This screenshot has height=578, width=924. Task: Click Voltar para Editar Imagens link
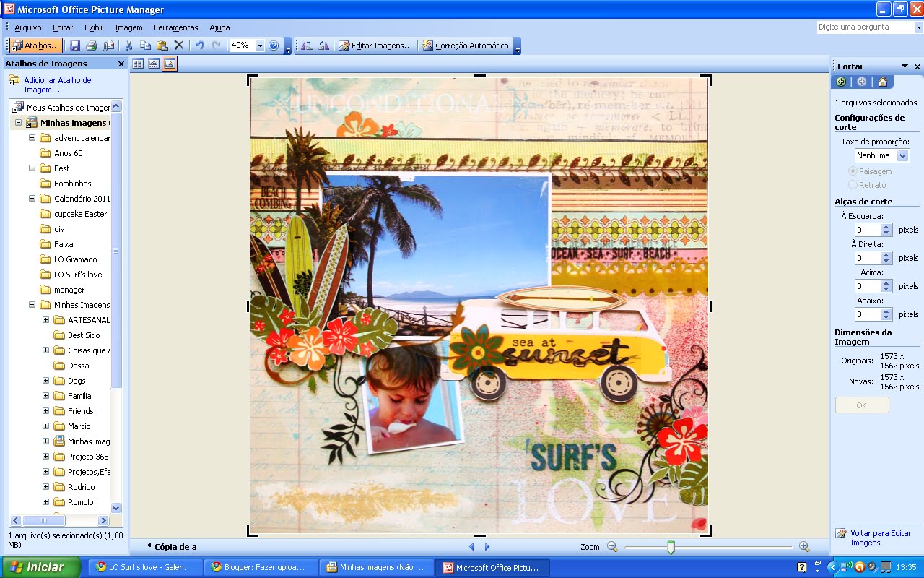(x=881, y=538)
